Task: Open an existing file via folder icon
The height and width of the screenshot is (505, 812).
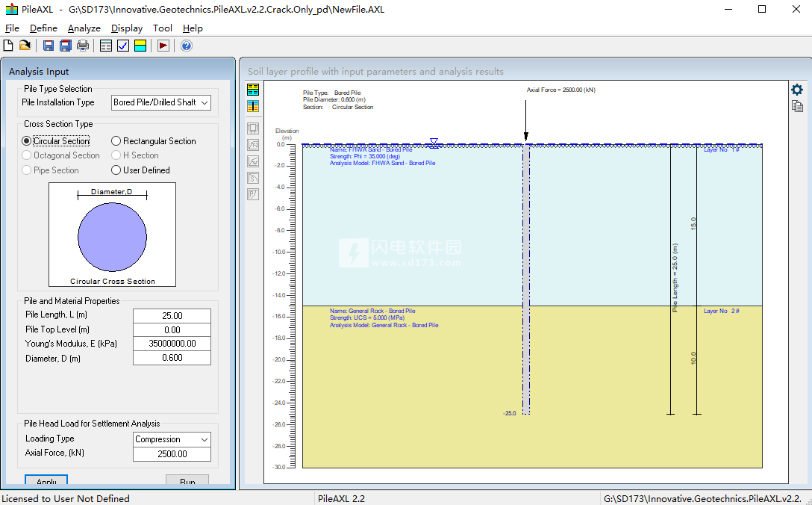Action: pyautogui.click(x=25, y=46)
